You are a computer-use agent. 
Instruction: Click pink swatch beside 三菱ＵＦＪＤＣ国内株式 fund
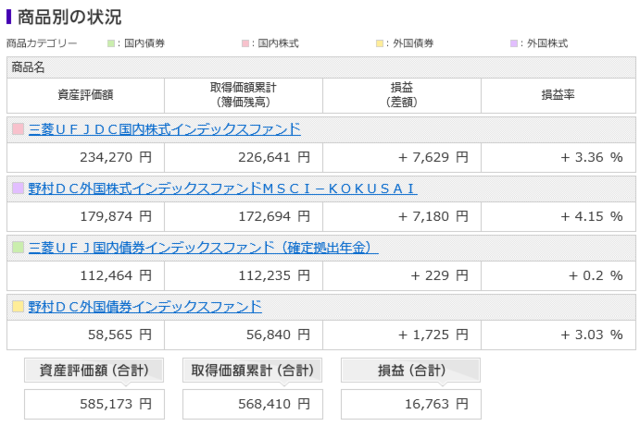click(18, 129)
